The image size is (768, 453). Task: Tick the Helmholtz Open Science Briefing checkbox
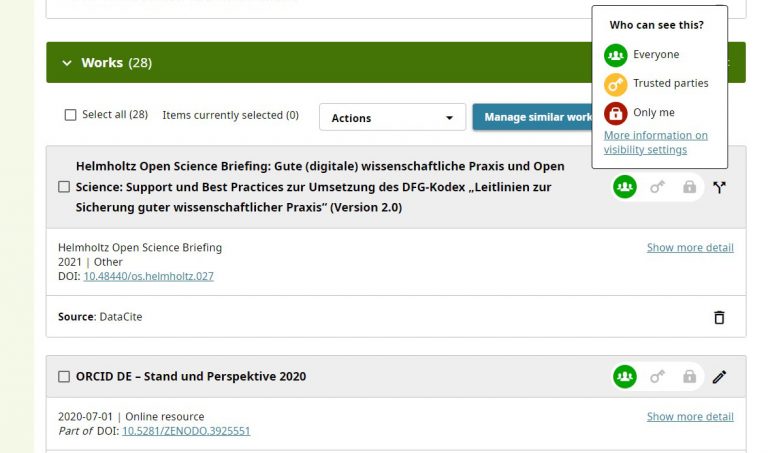click(x=64, y=187)
